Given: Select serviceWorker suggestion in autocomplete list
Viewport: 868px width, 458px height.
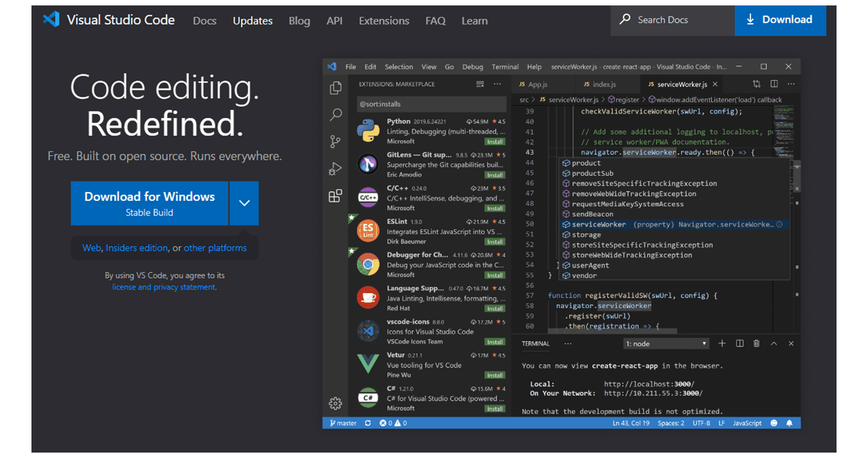Looking at the screenshot, I should pos(674,224).
